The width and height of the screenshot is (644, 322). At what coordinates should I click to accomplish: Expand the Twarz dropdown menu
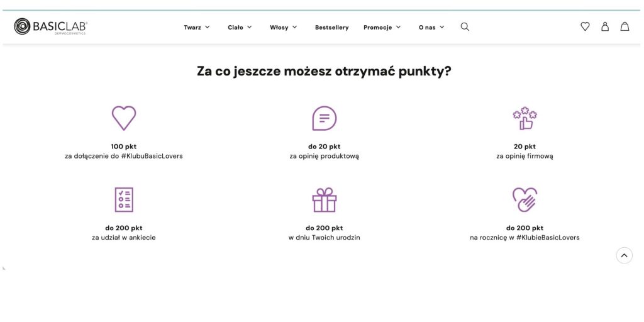point(197,28)
